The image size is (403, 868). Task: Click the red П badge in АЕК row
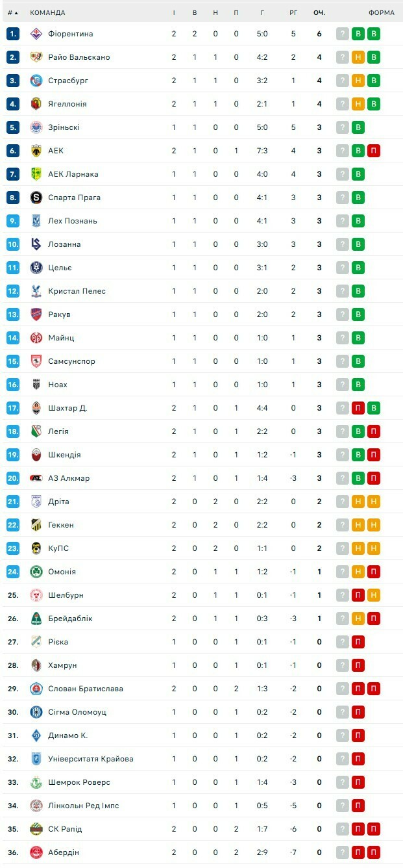[374, 151]
